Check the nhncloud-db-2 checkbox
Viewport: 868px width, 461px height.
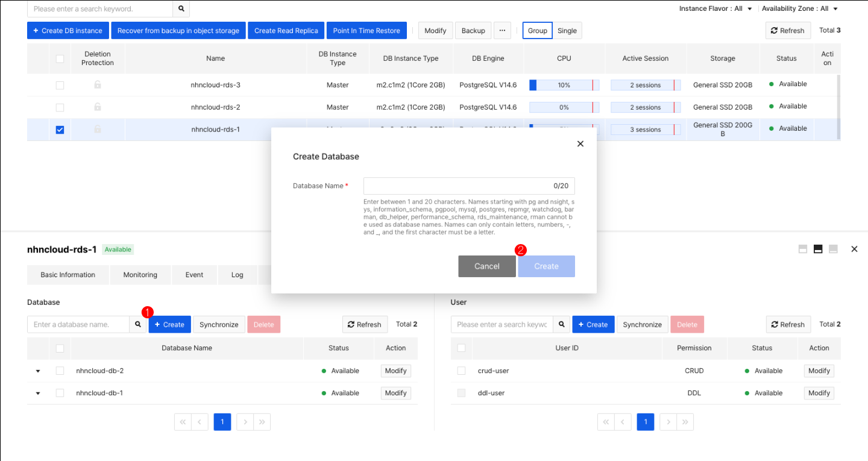[x=60, y=371]
